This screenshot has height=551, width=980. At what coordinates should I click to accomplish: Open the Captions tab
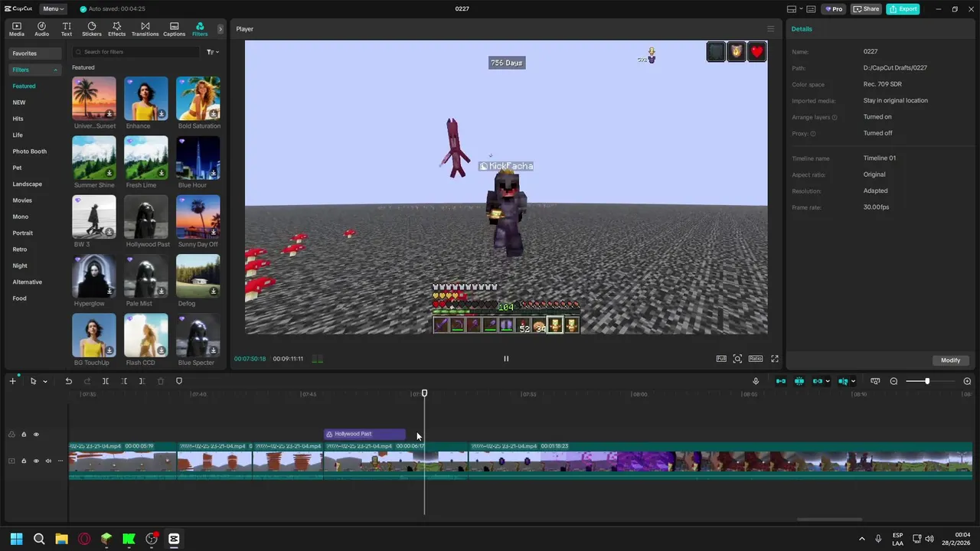click(x=174, y=29)
